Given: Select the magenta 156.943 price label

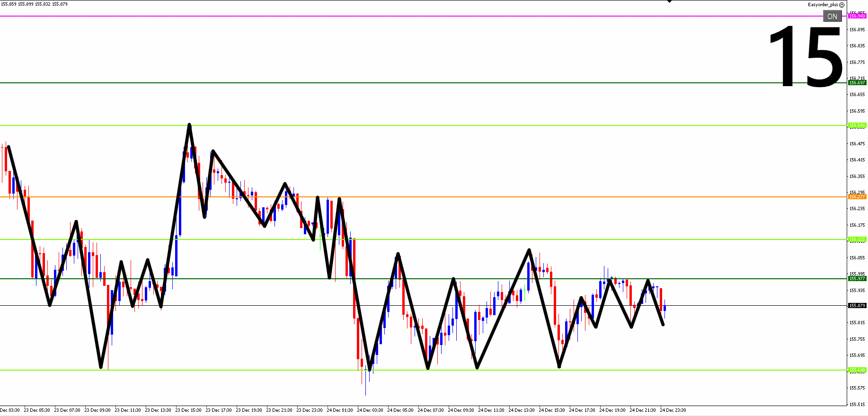Looking at the screenshot, I should [857, 16].
